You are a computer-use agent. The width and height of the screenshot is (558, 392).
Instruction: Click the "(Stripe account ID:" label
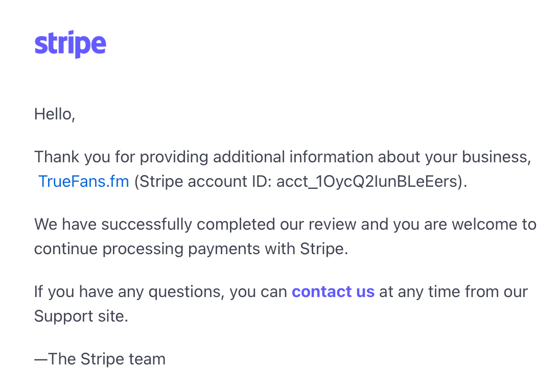pyautogui.click(x=203, y=181)
